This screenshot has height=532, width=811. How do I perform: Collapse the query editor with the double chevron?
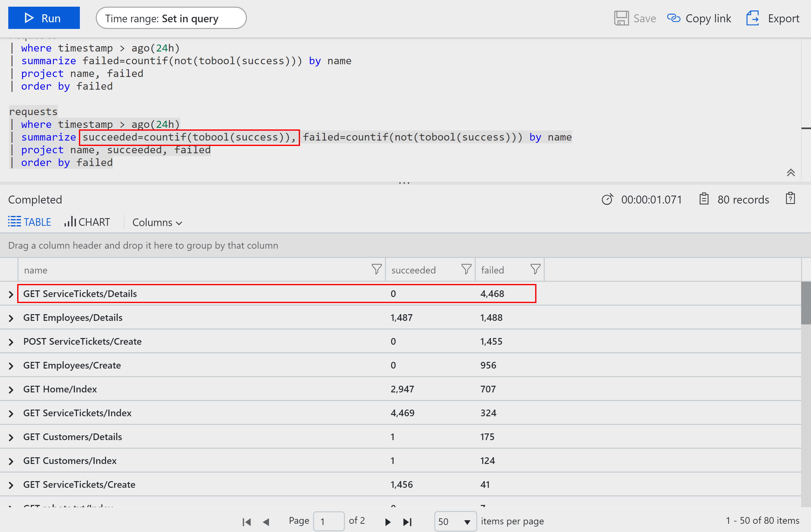[x=791, y=173]
